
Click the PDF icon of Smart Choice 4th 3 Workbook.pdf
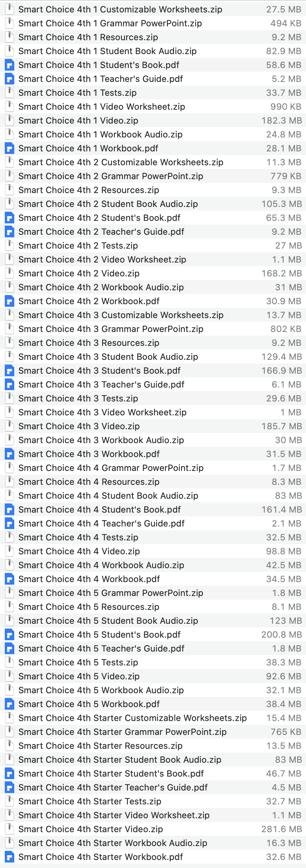[10, 454]
